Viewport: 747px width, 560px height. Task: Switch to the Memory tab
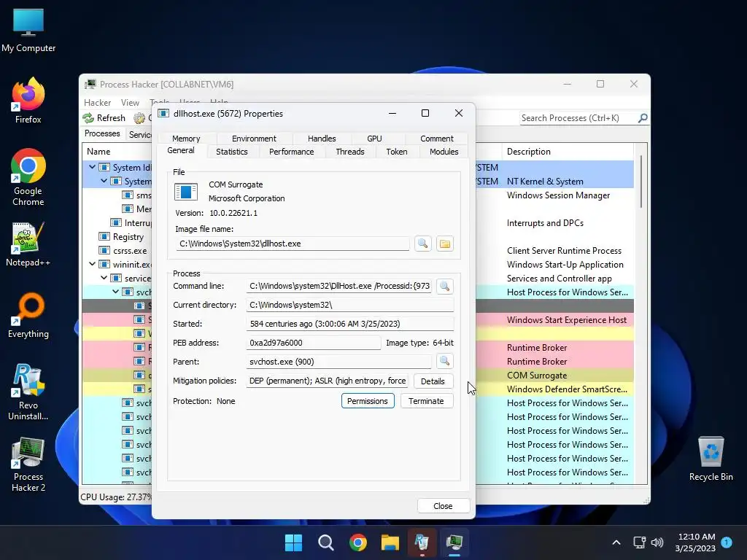[186, 139]
